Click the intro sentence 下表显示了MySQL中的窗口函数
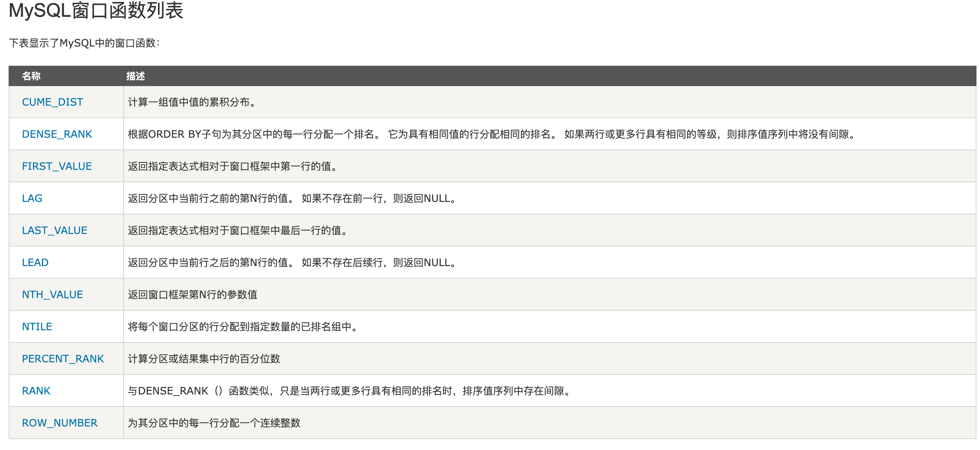The image size is (980, 450). point(84,43)
